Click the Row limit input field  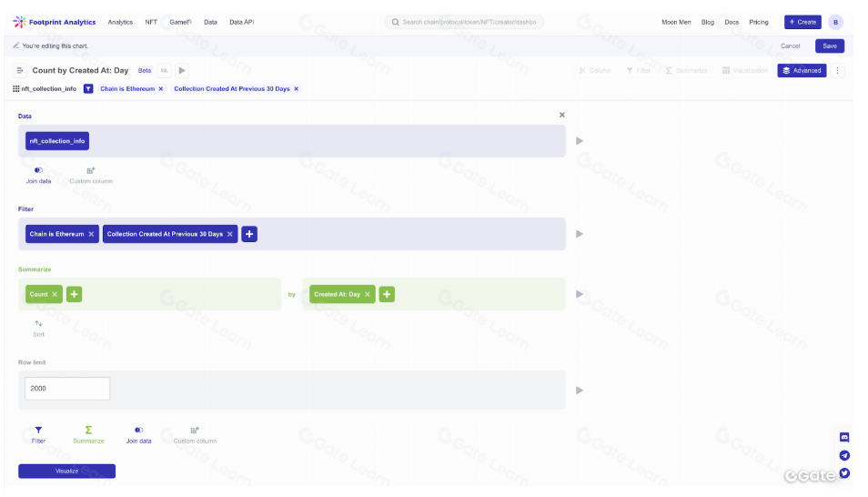point(67,389)
